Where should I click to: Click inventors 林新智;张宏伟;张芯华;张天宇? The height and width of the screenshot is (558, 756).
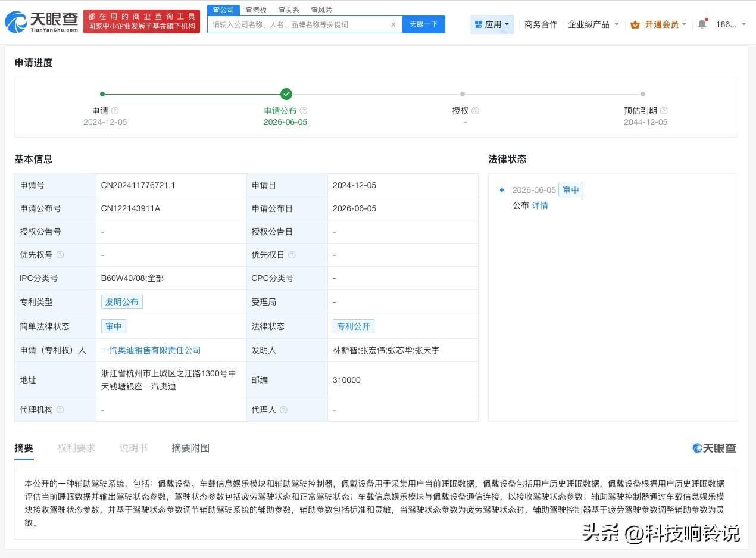(386, 350)
